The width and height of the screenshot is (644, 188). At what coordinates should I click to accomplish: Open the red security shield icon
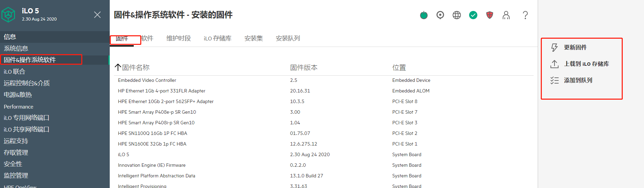(x=490, y=15)
